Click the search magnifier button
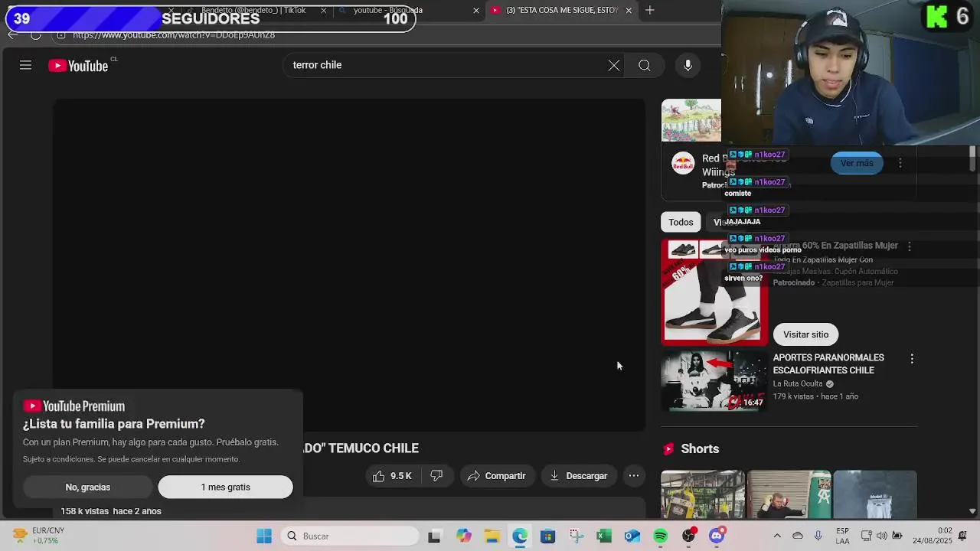 [x=645, y=65]
